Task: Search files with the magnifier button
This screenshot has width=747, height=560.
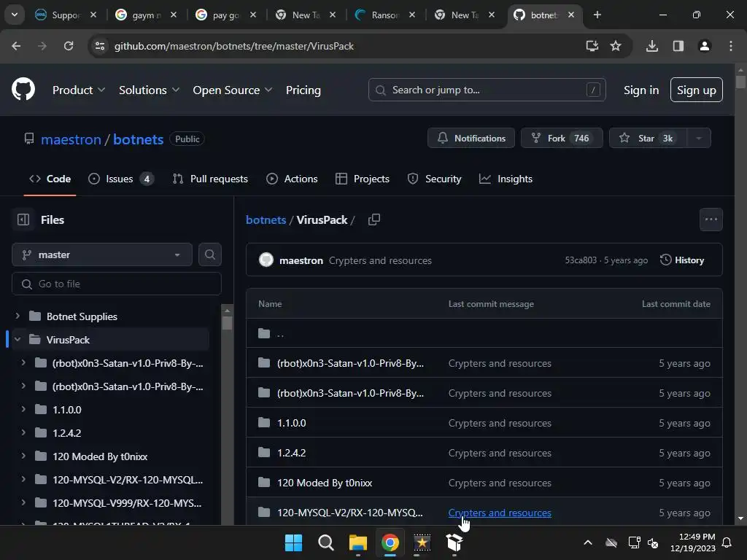Action: pyautogui.click(x=209, y=254)
